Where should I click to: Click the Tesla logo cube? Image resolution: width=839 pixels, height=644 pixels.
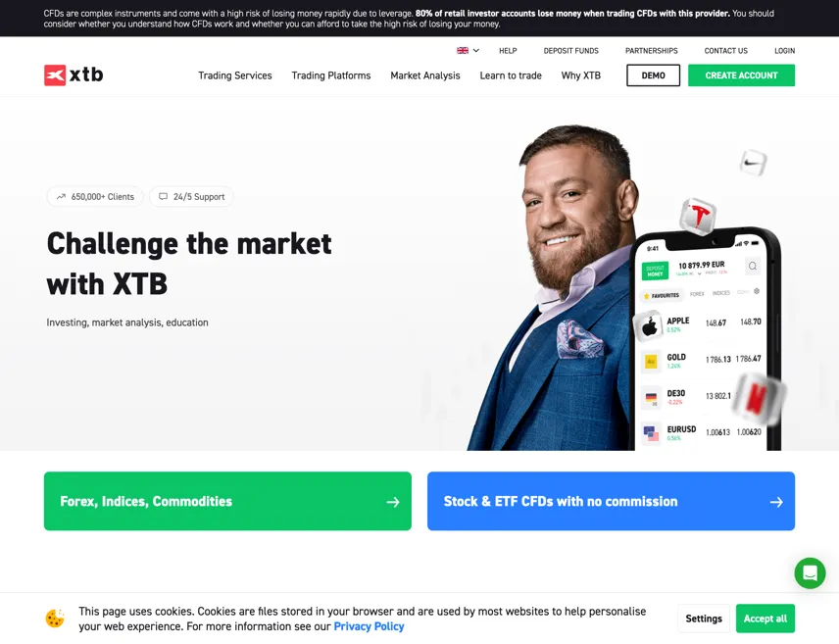(x=698, y=217)
